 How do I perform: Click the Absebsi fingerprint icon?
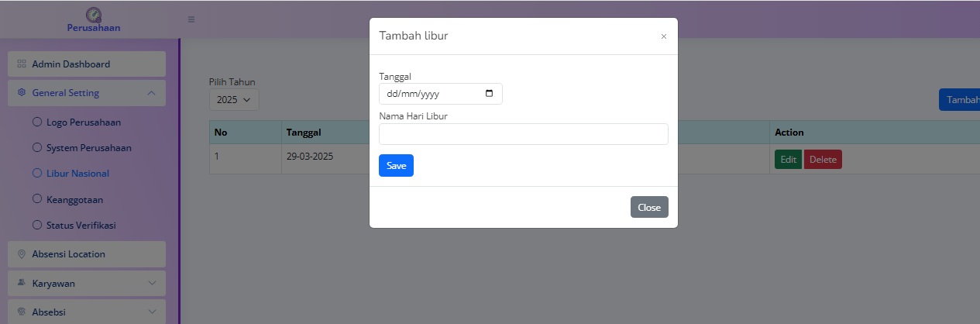pos(22,312)
